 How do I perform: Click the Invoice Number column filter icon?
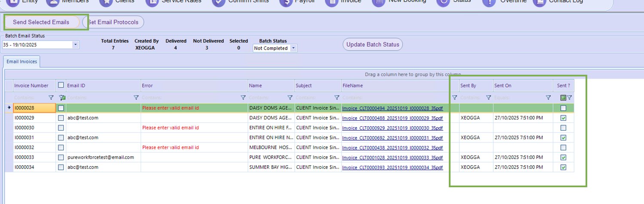coord(51,97)
